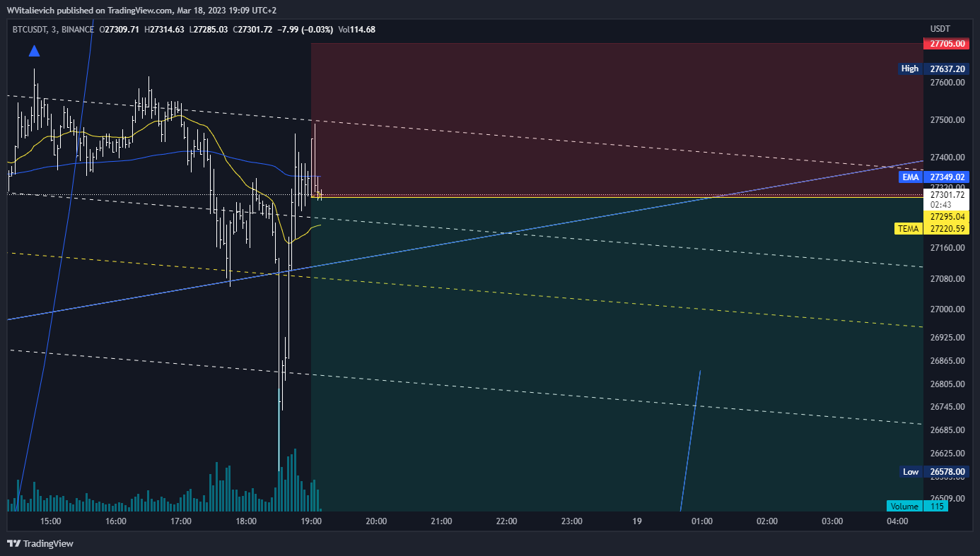Click the 27349.02 EMA value
Viewport: 980px width, 556px height.
pyautogui.click(x=947, y=177)
